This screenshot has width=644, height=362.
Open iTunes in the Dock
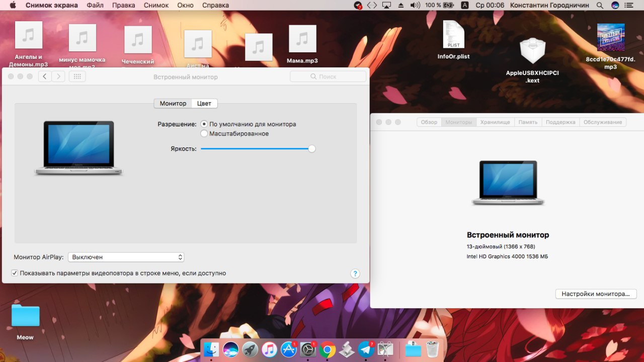point(269,349)
